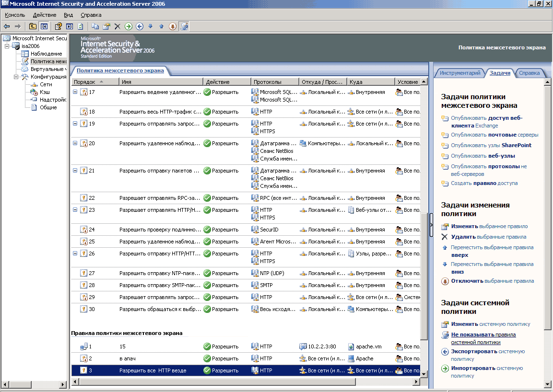Screen dimensions: 553x392
Task: Click the rule list horizontal scrollbar thumb
Action: pyautogui.click(x=217, y=382)
